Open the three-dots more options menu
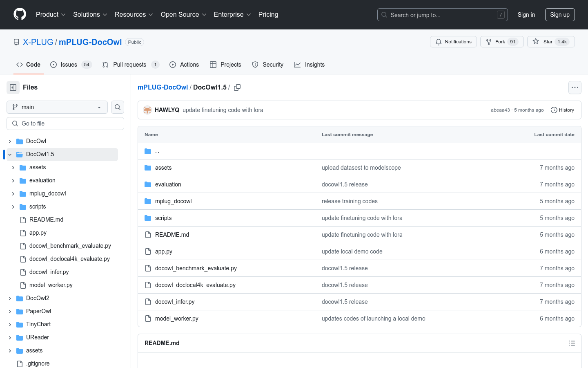 coord(575,88)
